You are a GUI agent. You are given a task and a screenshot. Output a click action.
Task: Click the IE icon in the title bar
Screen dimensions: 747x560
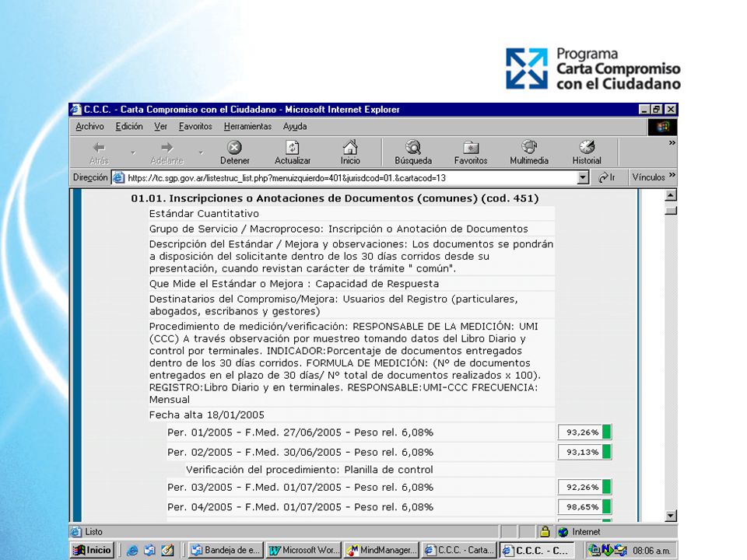(x=75, y=110)
